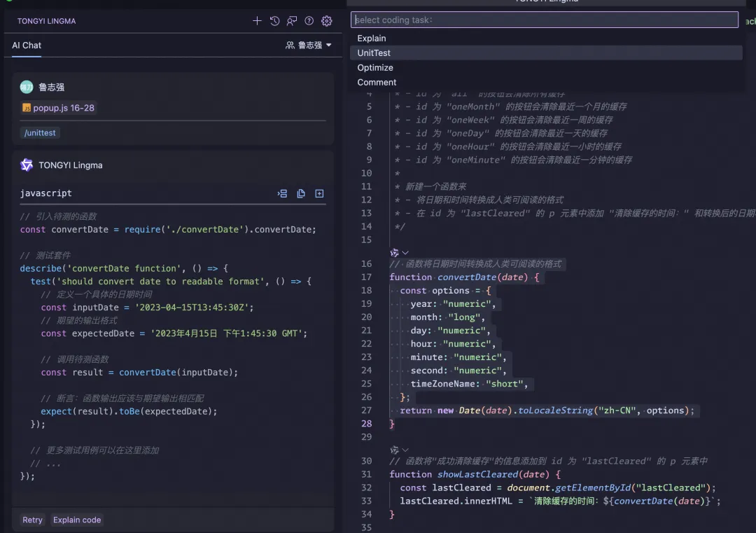
Task: Click the Lingma icon above line 16
Action: pos(394,253)
